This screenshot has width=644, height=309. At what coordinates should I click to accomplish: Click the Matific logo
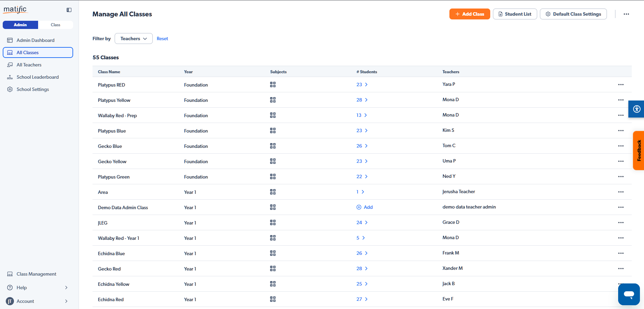coord(15,10)
